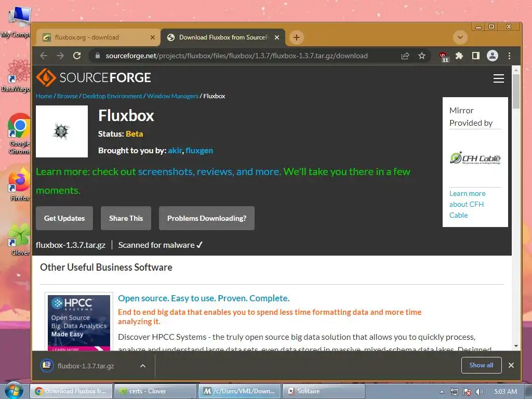The width and height of the screenshot is (532, 399).
Task: Bookmark this page with the star
Action: 422,56
